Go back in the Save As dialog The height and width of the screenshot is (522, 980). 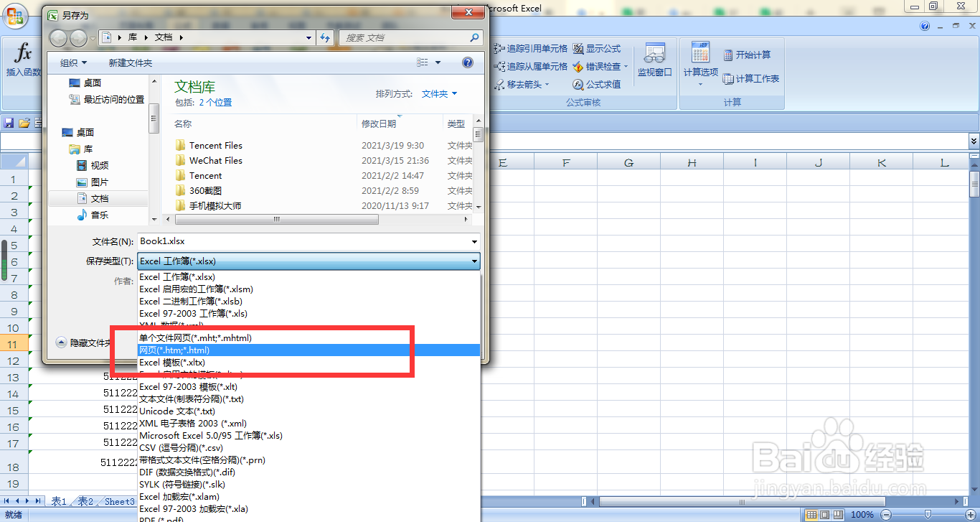coord(59,37)
